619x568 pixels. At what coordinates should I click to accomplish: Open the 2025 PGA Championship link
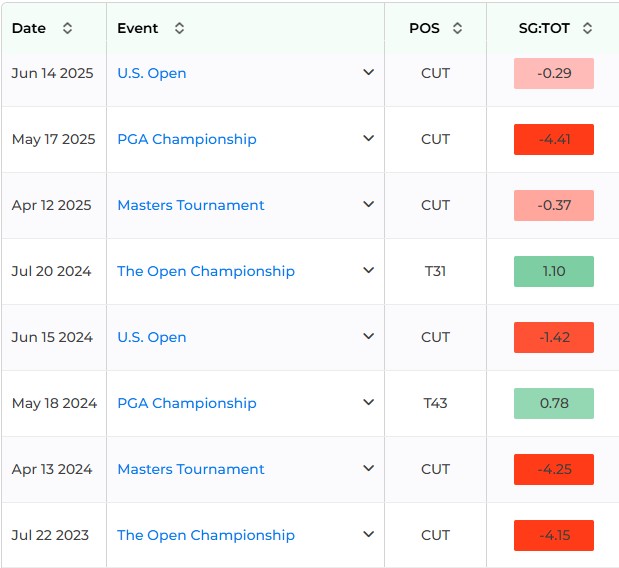point(187,139)
